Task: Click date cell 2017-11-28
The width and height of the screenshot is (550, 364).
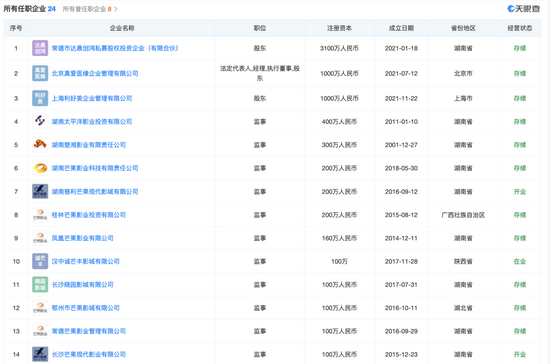Action: pyautogui.click(x=401, y=261)
